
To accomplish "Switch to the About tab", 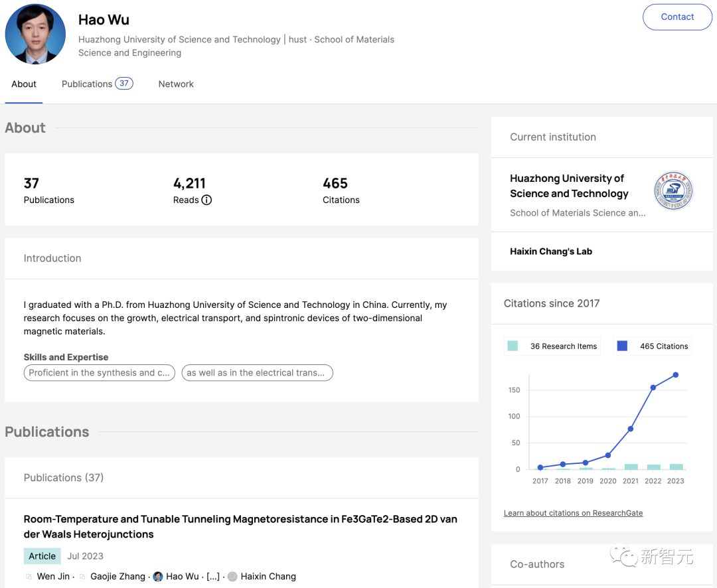I will pyautogui.click(x=24, y=84).
